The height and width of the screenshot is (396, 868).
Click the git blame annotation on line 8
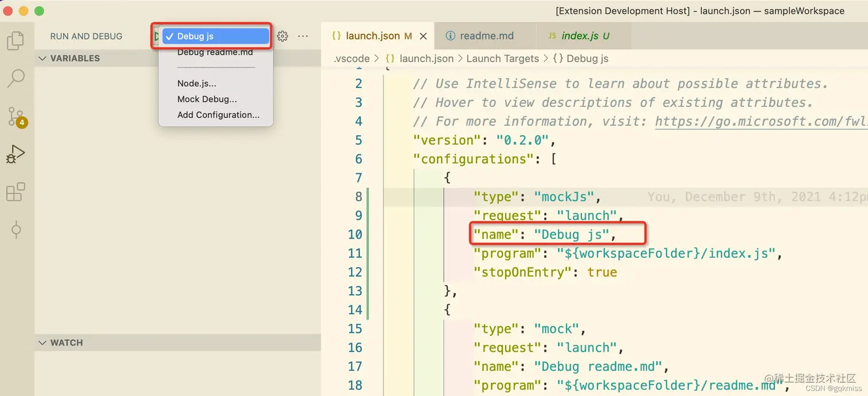pyautogui.click(x=758, y=197)
